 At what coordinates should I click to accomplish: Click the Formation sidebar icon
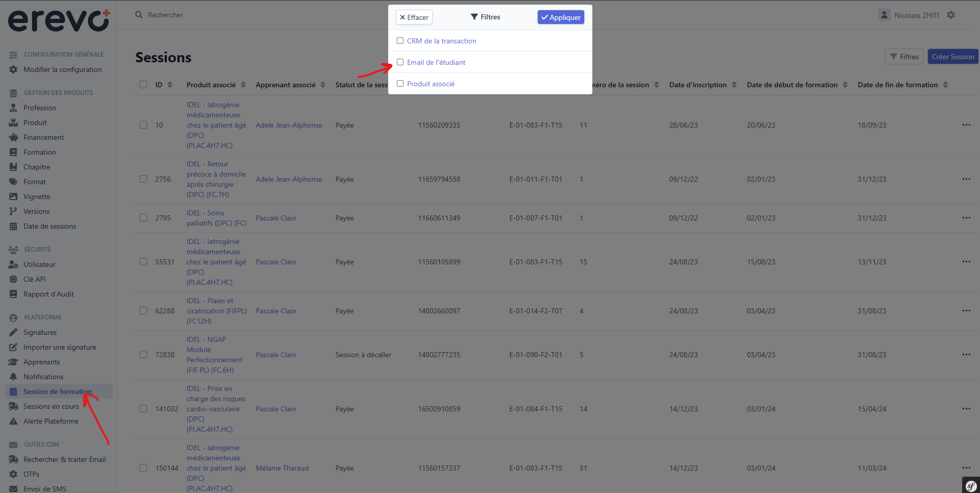(13, 152)
